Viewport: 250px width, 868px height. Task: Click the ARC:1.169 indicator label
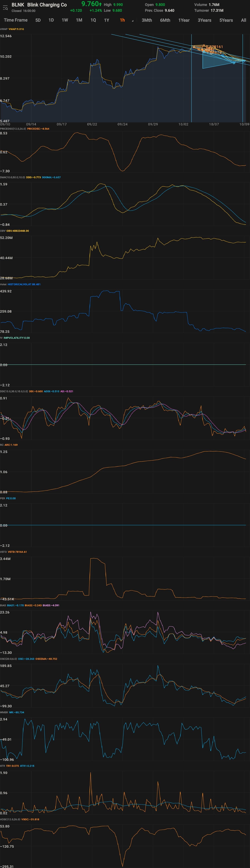11,445
